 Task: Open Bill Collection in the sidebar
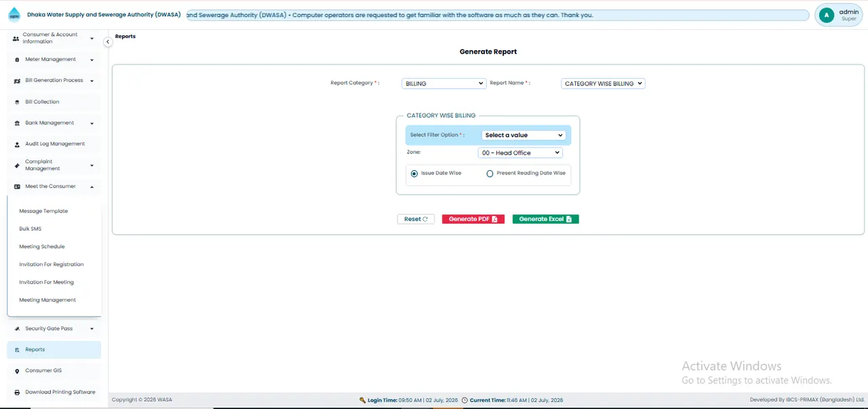[x=54, y=102]
